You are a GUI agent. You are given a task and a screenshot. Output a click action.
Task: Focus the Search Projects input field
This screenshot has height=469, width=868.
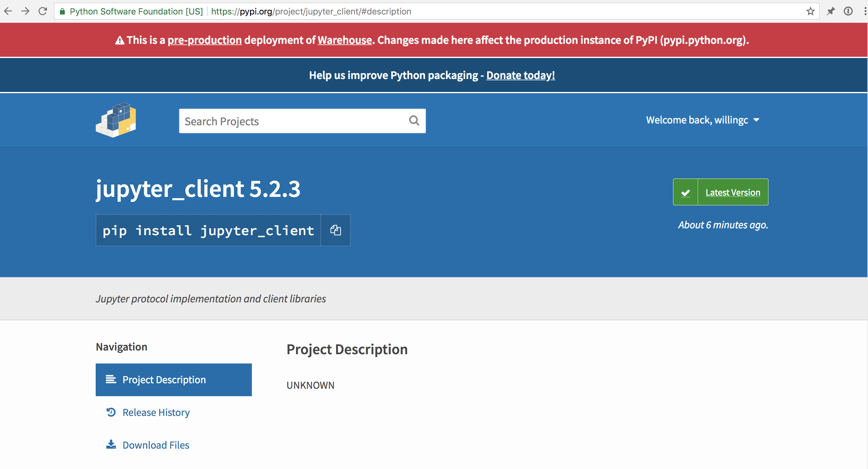pos(302,121)
